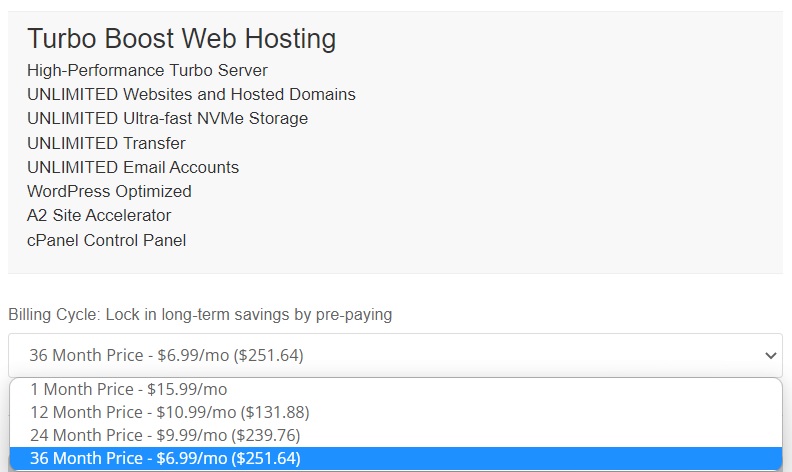792x472 pixels.
Task: Click the A2 Site Accelerator feature text
Action: coord(99,216)
